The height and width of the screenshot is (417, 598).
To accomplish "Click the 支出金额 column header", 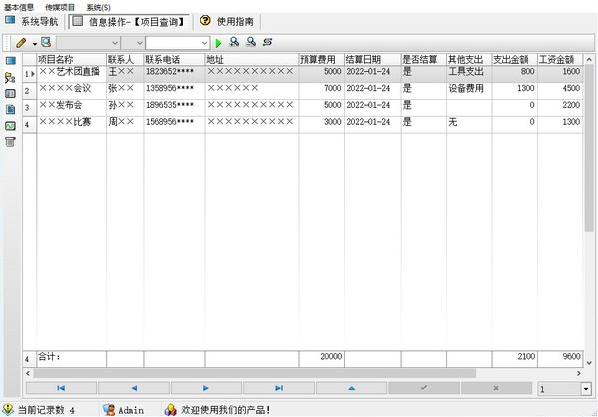I will (514, 60).
